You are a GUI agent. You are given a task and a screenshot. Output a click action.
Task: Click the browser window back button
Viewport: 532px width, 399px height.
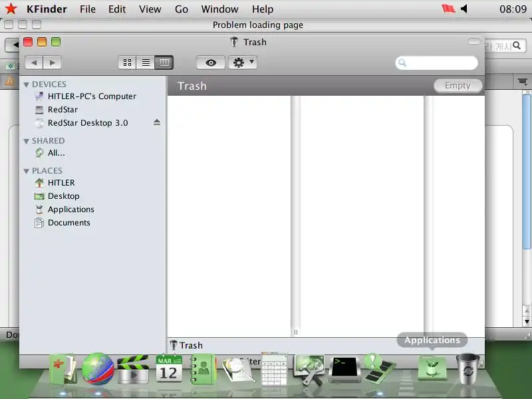point(12,45)
